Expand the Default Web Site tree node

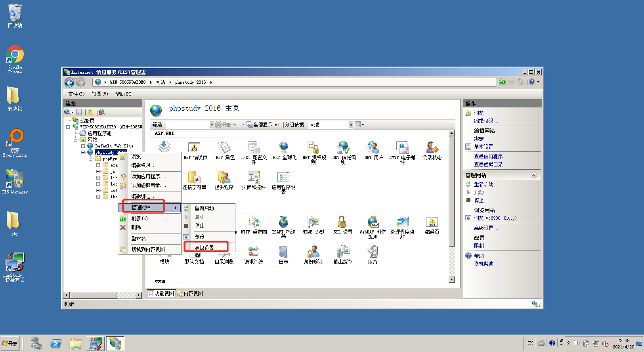point(83,146)
